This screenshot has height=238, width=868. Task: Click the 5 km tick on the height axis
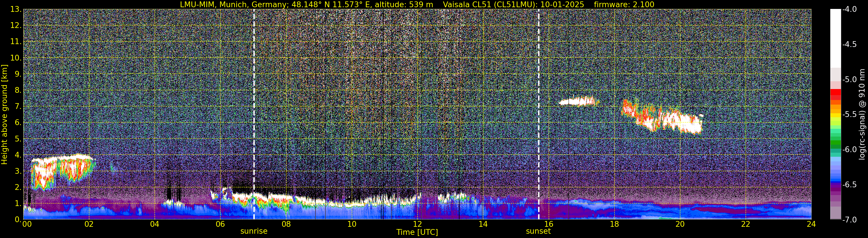(x=18, y=139)
